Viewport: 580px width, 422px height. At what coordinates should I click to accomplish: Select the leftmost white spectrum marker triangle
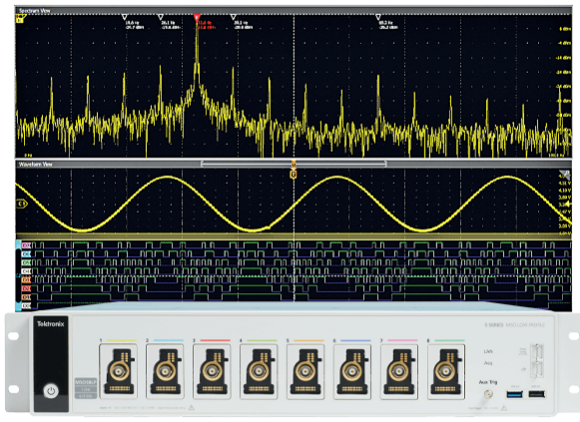click(x=125, y=17)
